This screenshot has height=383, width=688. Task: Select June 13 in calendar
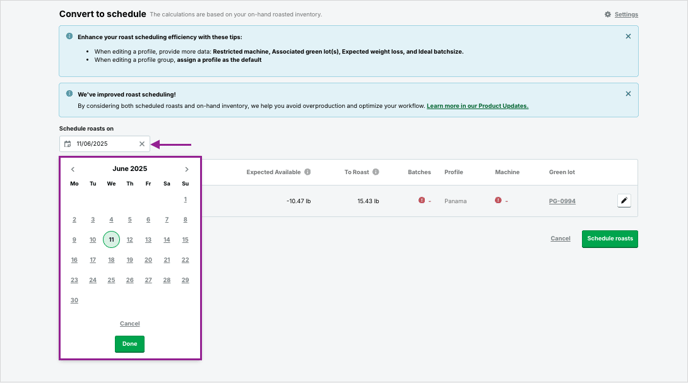point(148,240)
